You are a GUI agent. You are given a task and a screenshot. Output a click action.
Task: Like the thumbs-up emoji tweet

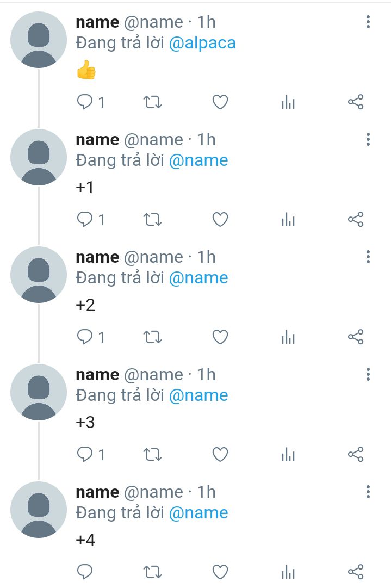coord(220,102)
